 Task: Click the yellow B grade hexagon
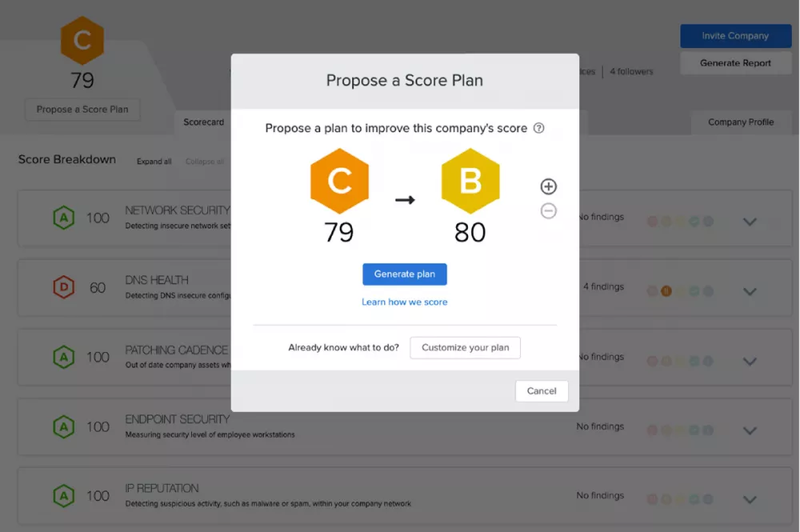tap(470, 181)
